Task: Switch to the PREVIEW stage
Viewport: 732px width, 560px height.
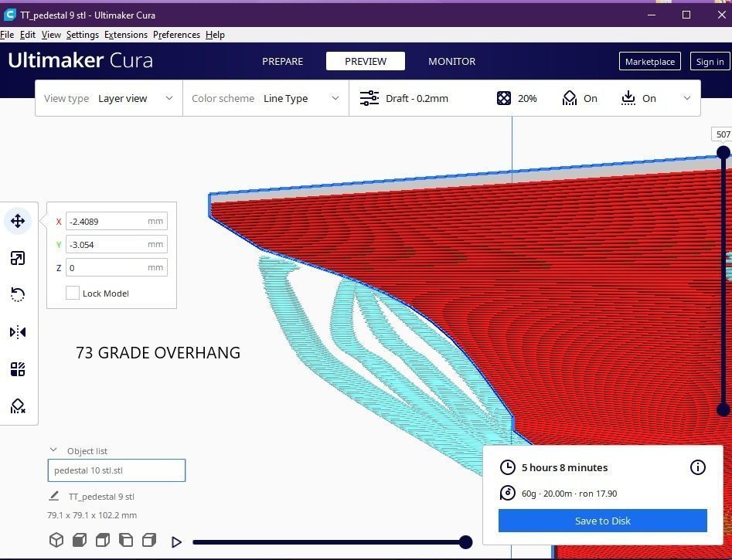Action: [366, 61]
